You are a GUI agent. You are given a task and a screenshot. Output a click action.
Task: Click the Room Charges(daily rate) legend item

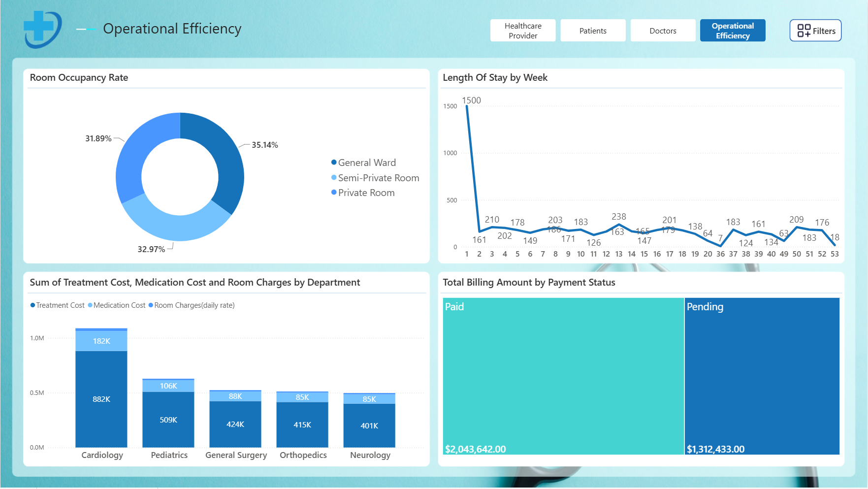pyautogui.click(x=192, y=305)
